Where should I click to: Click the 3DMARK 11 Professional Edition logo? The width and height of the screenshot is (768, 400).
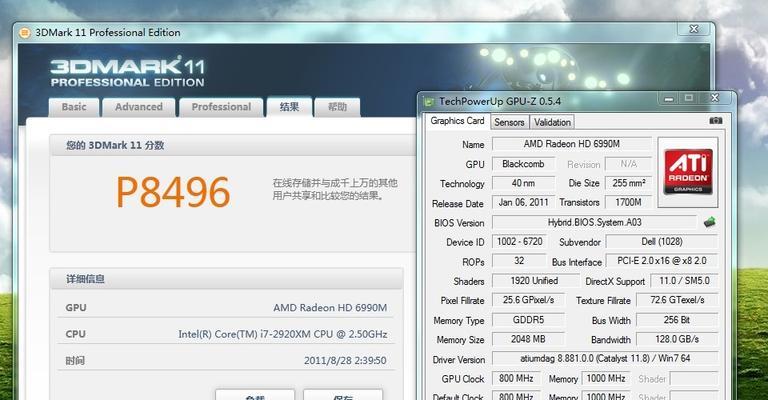[127, 72]
